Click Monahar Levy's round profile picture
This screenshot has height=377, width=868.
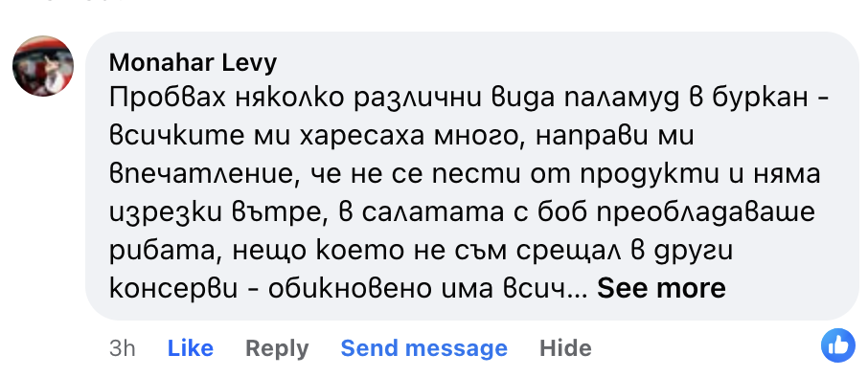(43, 66)
